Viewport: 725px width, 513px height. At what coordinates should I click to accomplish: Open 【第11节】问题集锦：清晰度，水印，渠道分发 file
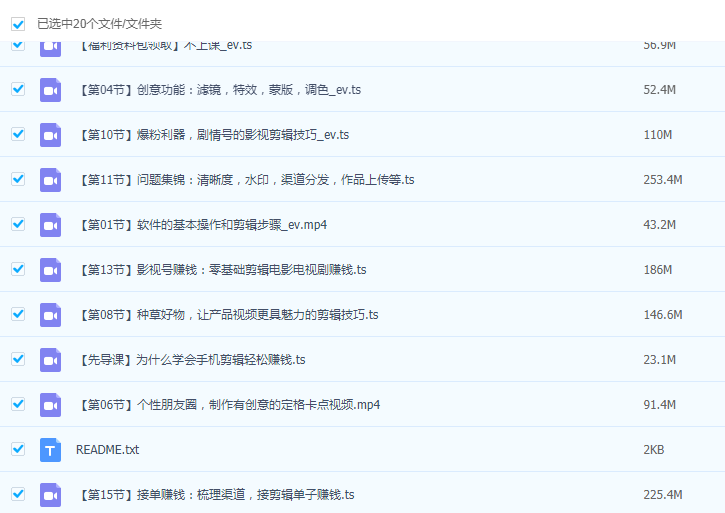[x=246, y=179]
